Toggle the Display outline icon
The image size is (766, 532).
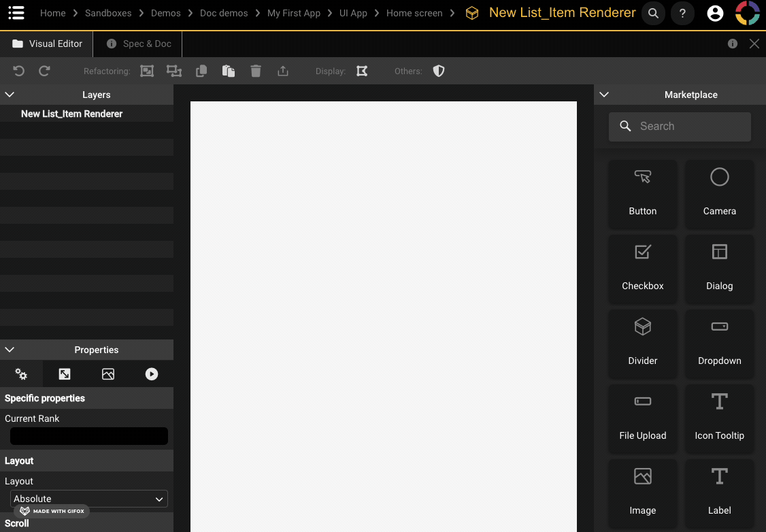click(362, 71)
